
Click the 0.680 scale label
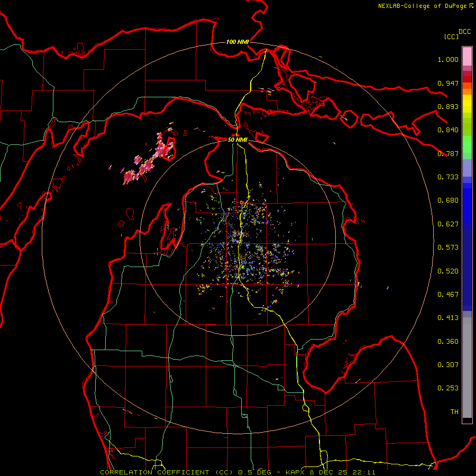pyautogui.click(x=448, y=200)
